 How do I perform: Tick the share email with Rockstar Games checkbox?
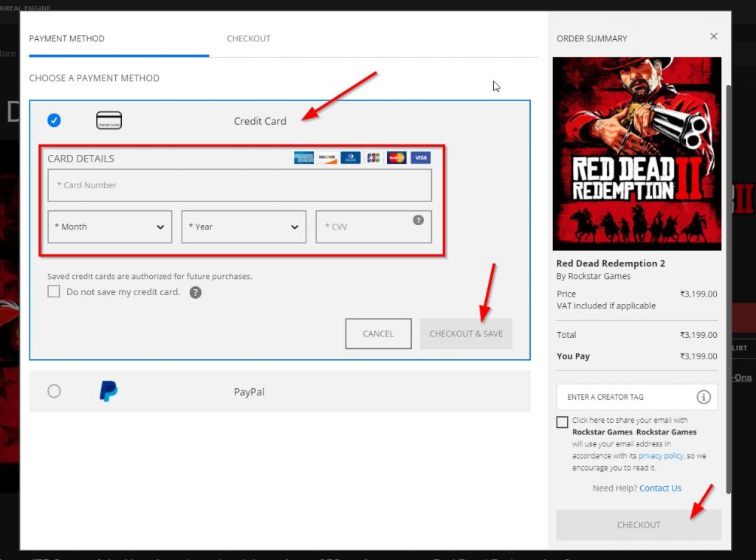(562, 422)
